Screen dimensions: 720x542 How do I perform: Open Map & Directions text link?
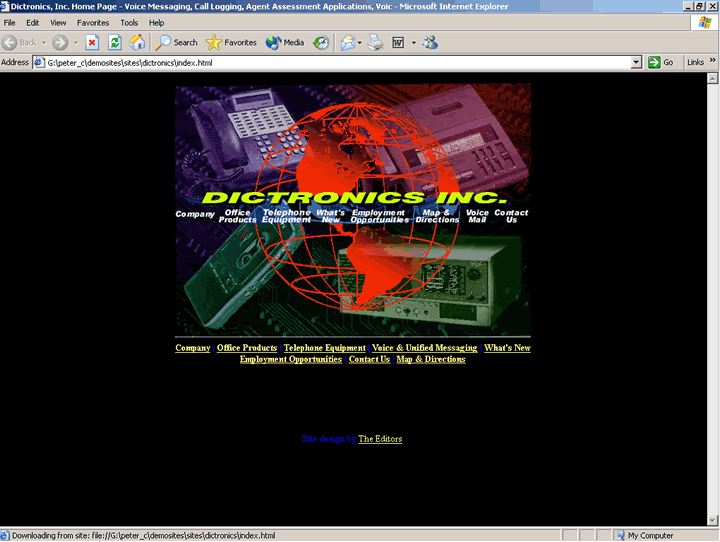click(x=431, y=359)
